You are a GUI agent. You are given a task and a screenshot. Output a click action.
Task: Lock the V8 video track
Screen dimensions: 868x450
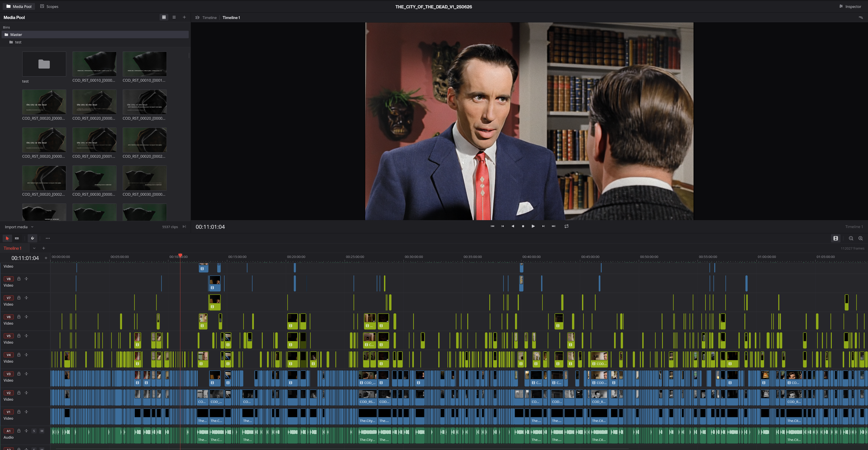[x=19, y=279]
